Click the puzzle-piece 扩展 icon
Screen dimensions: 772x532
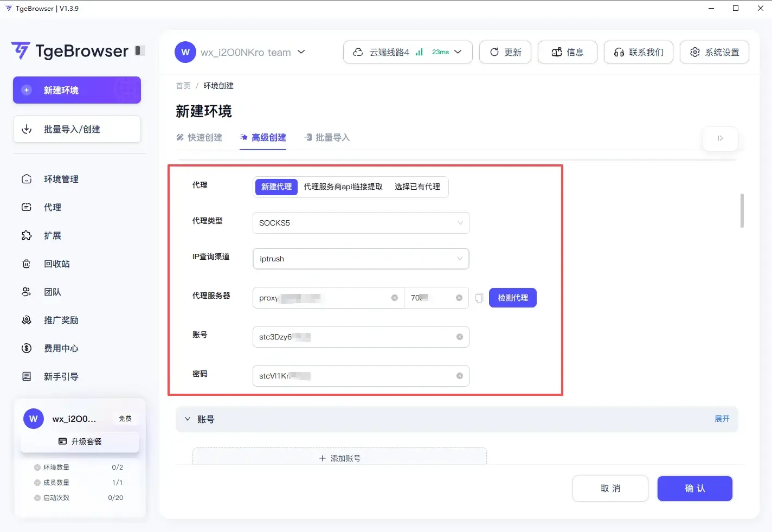pyautogui.click(x=27, y=235)
